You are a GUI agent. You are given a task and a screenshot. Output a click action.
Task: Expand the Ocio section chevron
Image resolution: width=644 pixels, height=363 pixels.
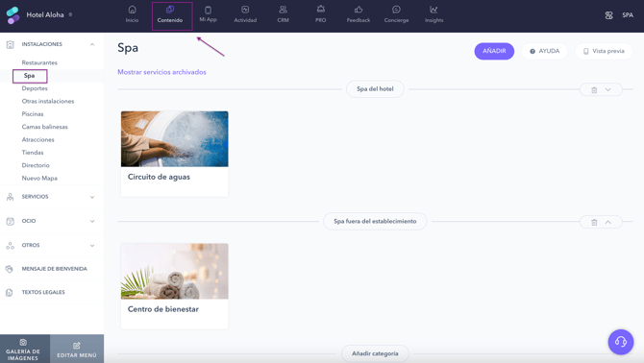(92, 221)
